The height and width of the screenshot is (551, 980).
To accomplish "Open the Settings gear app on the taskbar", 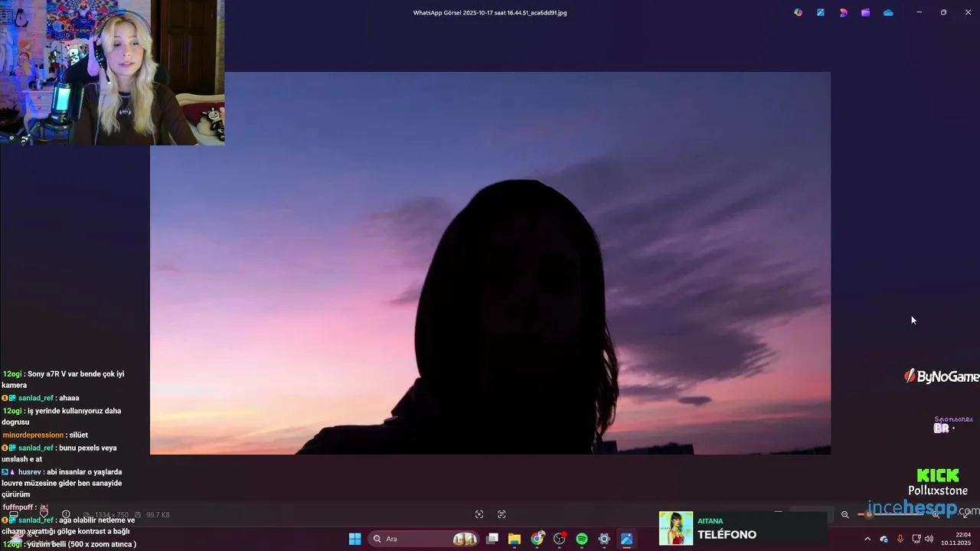I will [x=604, y=539].
